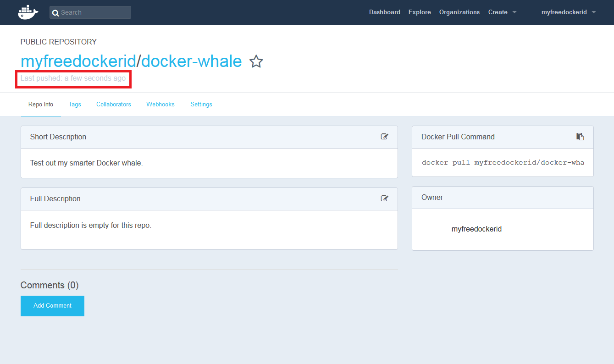
Task: Expand the Create dropdown menu
Action: pyautogui.click(x=503, y=12)
